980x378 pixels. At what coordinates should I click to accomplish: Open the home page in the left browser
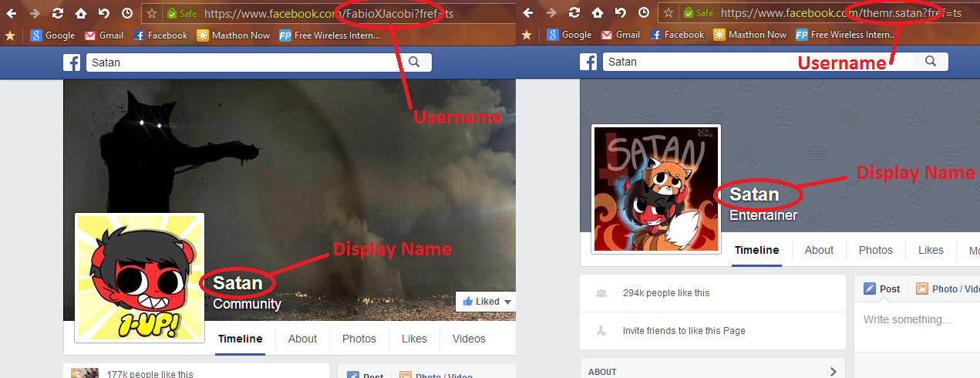point(81,13)
